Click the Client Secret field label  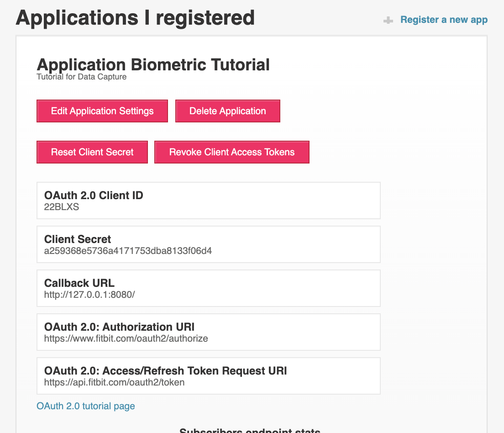pos(78,239)
